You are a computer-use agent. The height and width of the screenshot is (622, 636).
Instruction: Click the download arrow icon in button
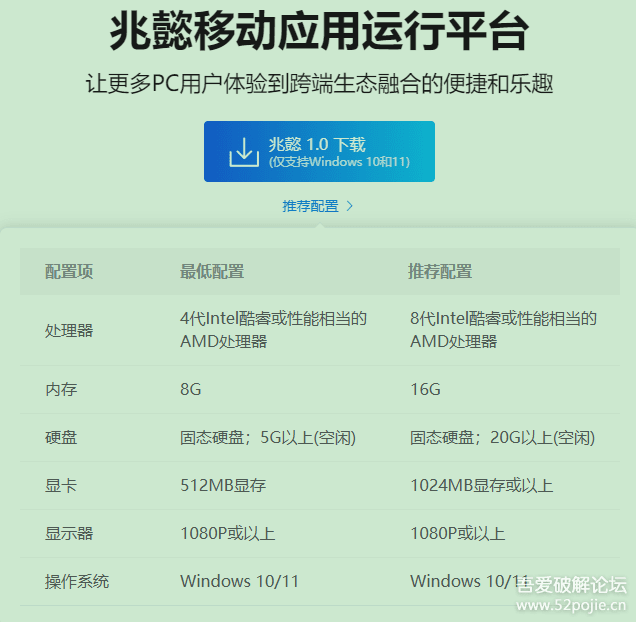point(244,152)
